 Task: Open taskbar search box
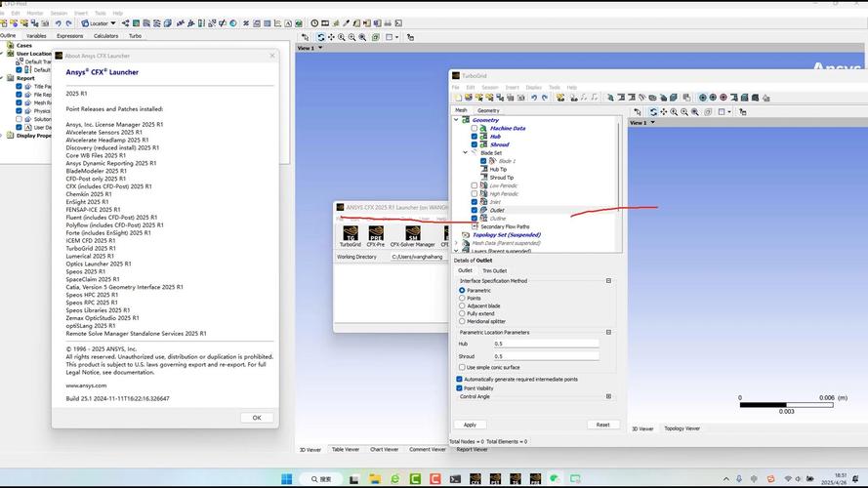click(x=321, y=478)
